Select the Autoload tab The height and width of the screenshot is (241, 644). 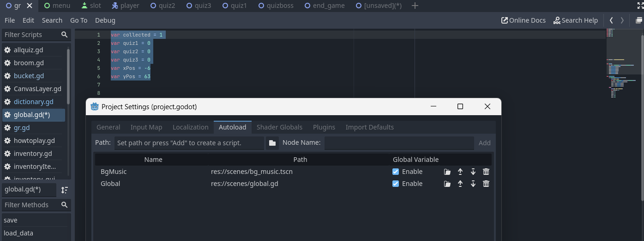coord(233,127)
